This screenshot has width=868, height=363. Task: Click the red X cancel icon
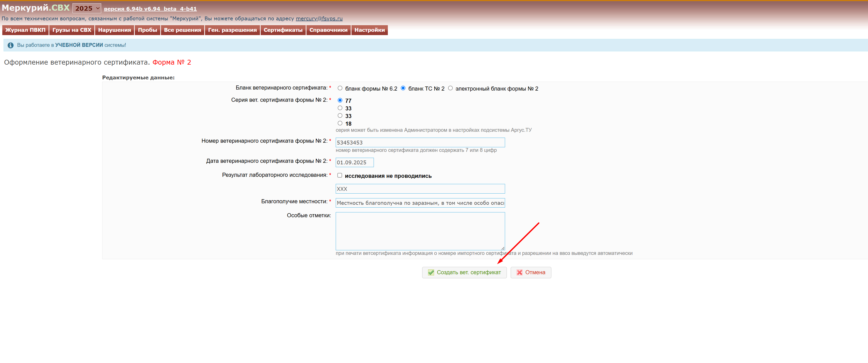[519, 272]
